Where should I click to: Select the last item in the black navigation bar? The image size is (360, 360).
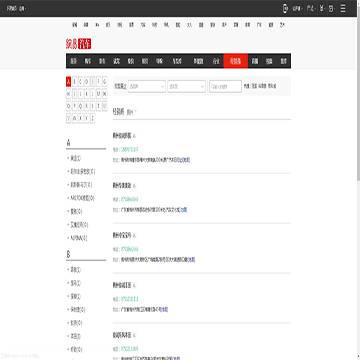283,61
